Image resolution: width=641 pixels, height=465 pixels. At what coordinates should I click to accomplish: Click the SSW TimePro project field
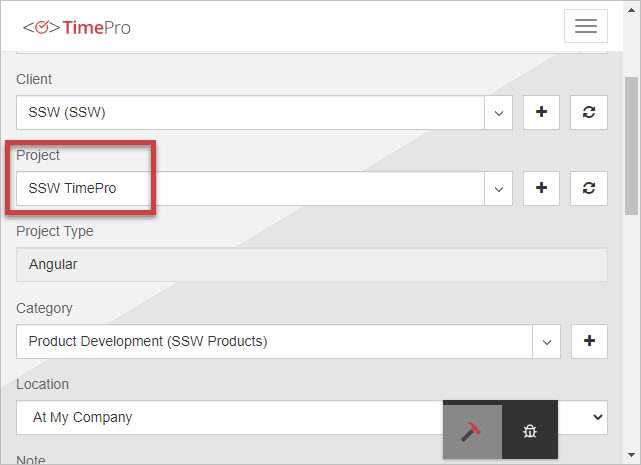click(250, 189)
